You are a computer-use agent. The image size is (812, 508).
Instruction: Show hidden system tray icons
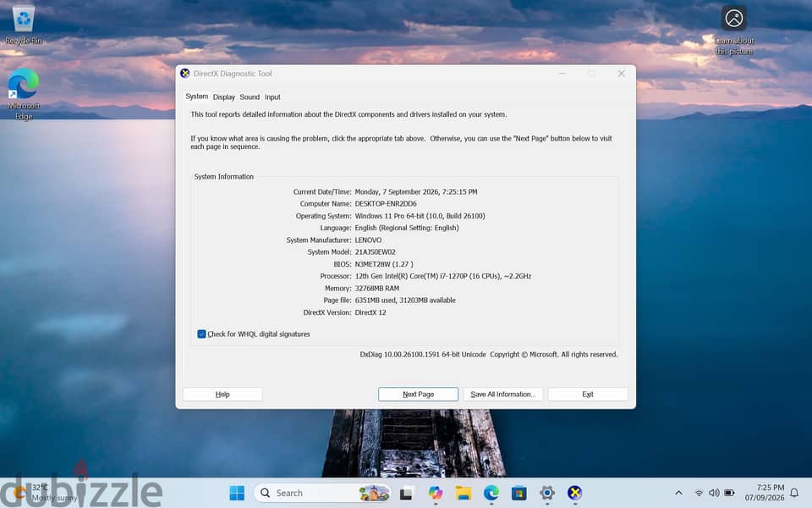coord(679,493)
